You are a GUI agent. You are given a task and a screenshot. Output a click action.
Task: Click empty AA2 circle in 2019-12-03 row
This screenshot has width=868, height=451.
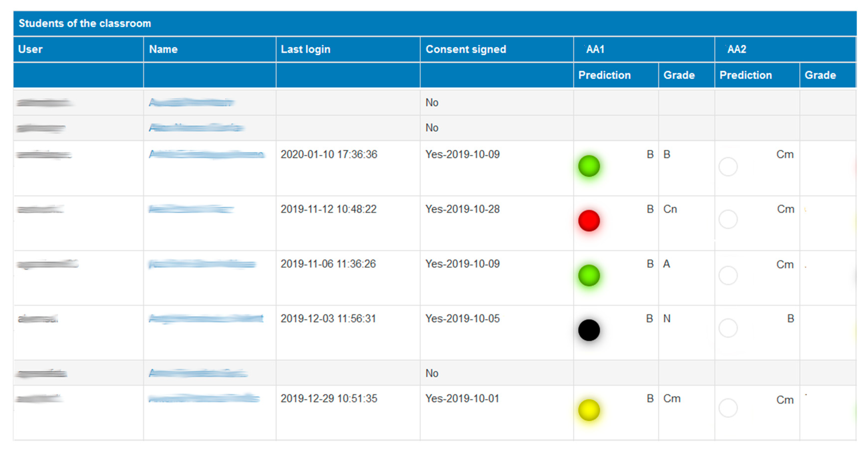click(728, 328)
